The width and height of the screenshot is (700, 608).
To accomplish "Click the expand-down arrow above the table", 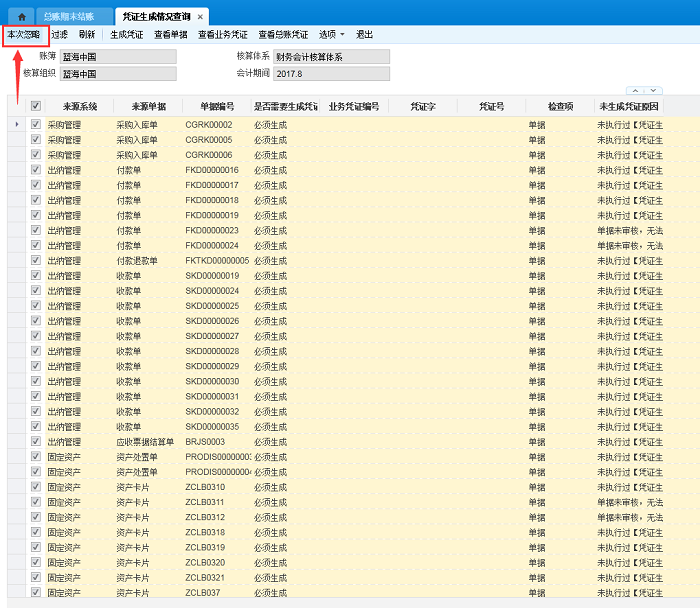I will [653, 90].
